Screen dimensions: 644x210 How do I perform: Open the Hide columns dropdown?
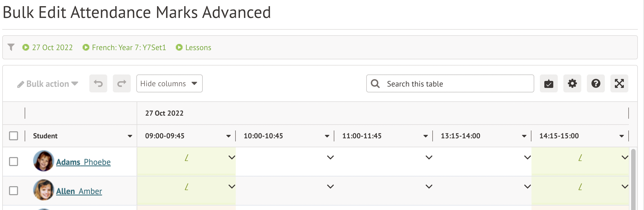[x=169, y=83]
